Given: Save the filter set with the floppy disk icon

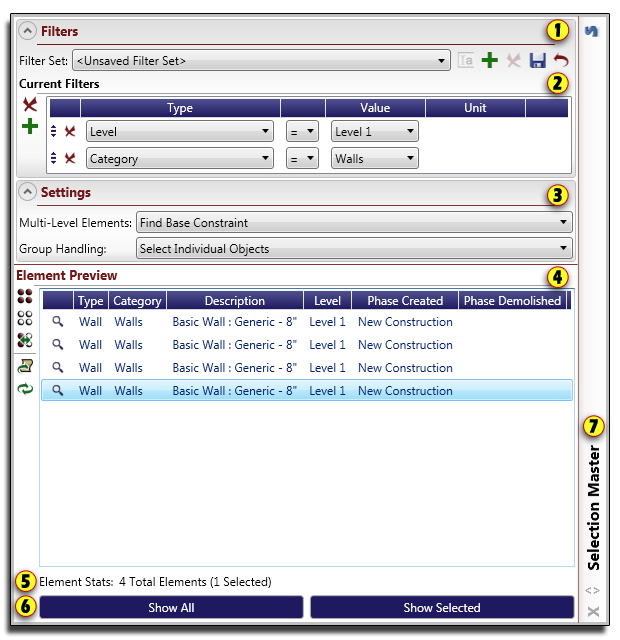Looking at the screenshot, I should [537, 61].
